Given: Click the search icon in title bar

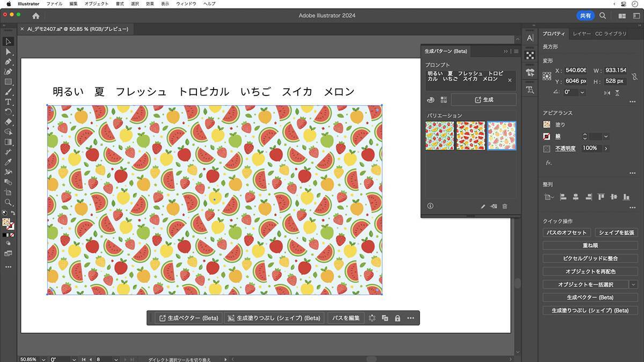Looking at the screenshot, I should [603, 16].
